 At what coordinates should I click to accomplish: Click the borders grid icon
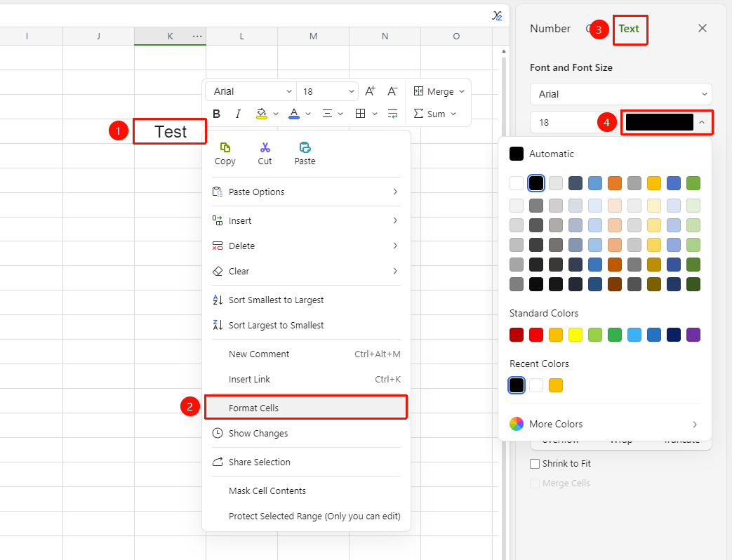pyautogui.click(x=360, y=114)
